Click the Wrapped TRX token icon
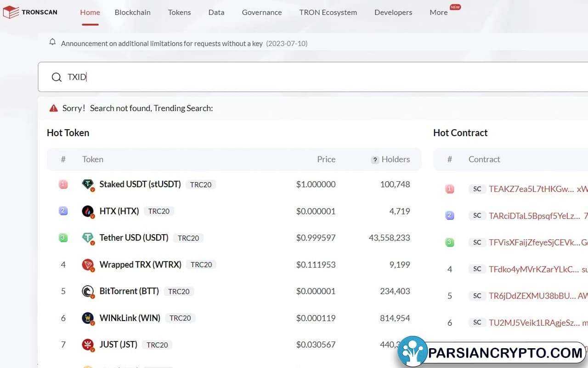Viewport: 588px width, 368px height. pos(88,264)
